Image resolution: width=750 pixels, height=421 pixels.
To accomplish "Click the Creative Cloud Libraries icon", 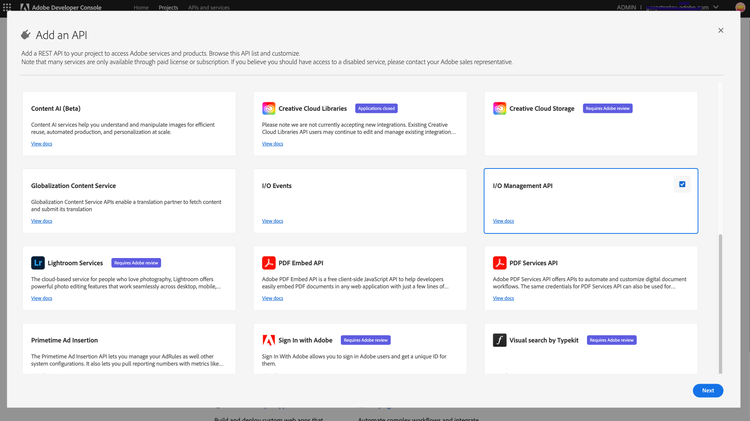I will point(269,108).
